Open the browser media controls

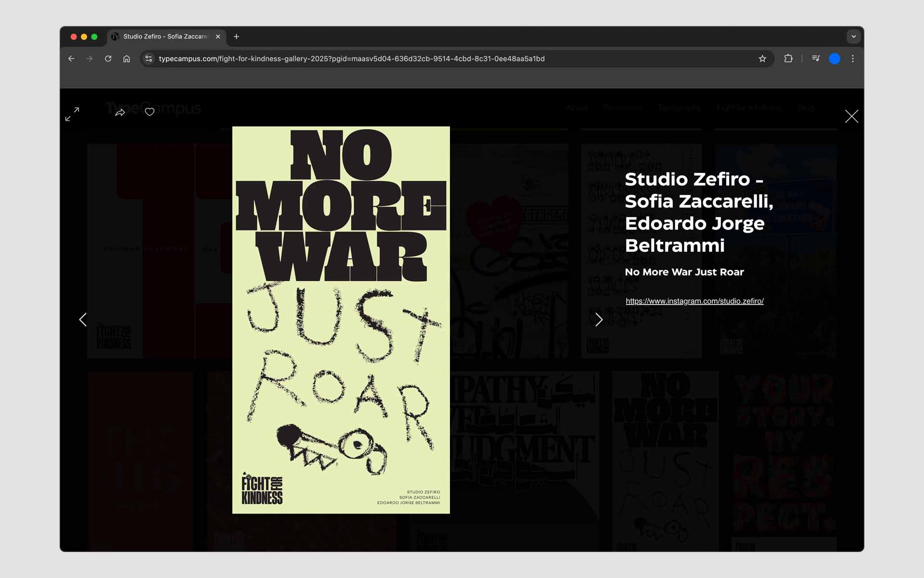[x=816, y=59]
